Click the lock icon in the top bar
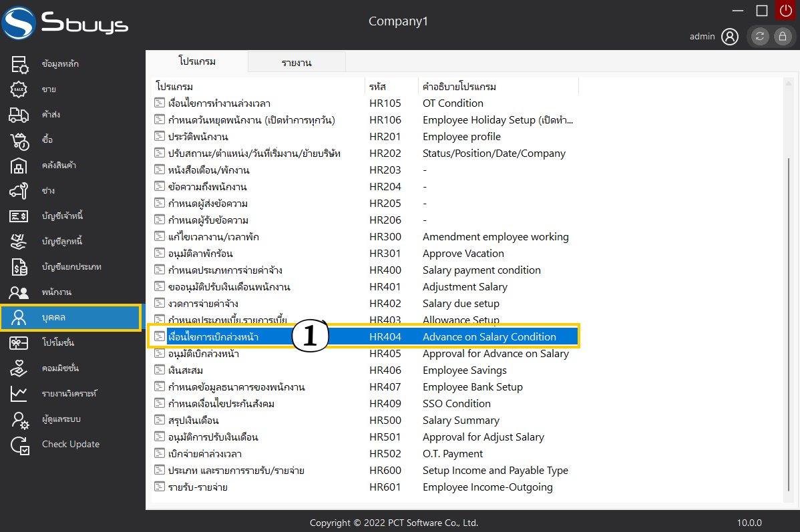800x532 pixels. coord(782,37)
